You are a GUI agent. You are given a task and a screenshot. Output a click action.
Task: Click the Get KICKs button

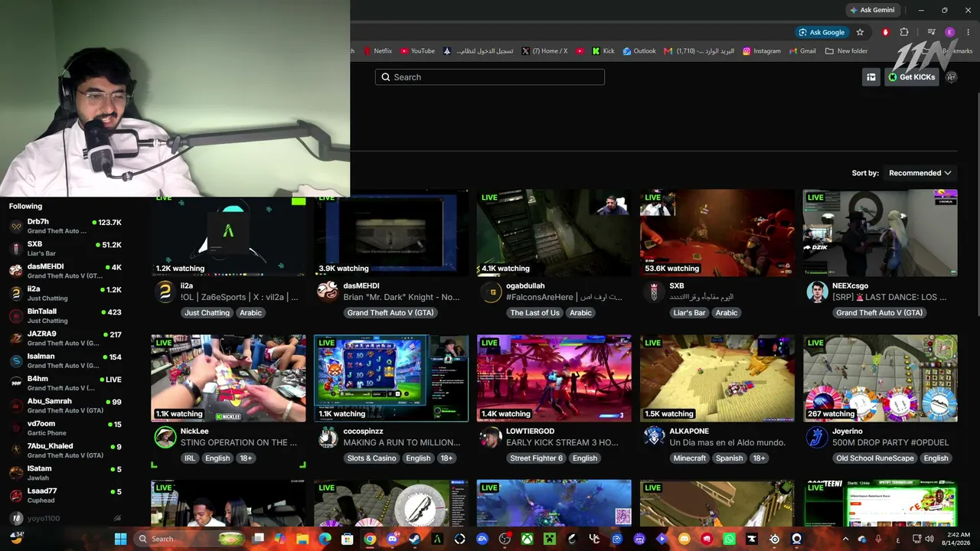[911, 77]
